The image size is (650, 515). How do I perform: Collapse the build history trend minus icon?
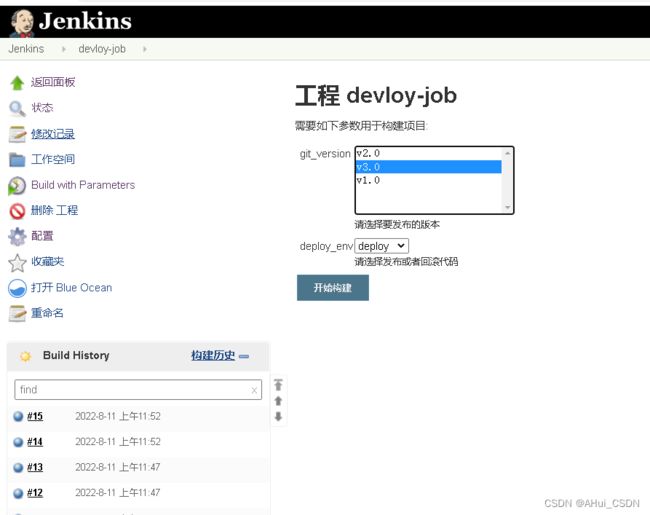[x=244, y=356]
